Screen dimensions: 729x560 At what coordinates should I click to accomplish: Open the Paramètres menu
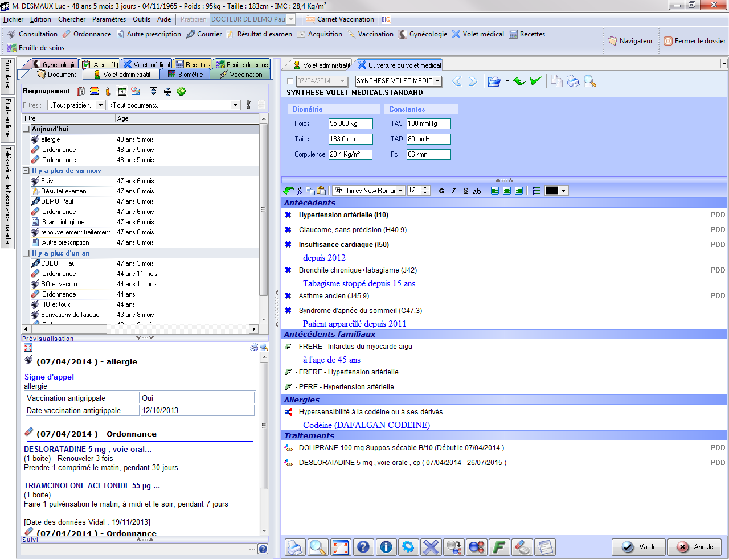click(109, 19)
